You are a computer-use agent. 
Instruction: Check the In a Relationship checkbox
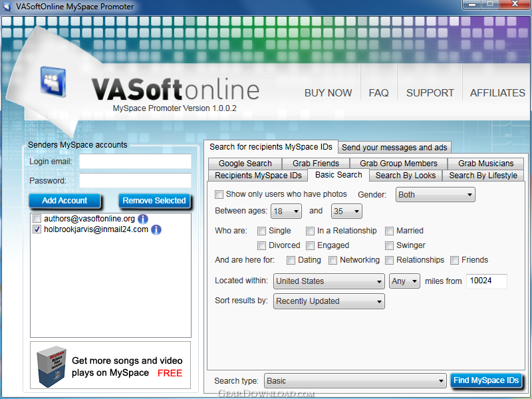click(x=310, y=231)
